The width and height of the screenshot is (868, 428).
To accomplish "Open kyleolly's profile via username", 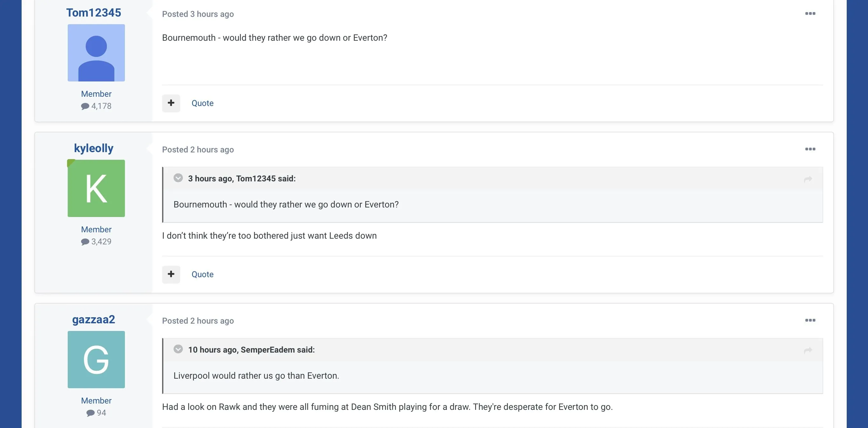I will pyautogui.click(x=93, y=148).
